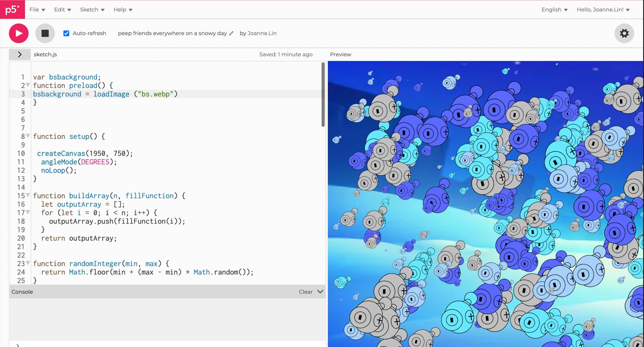Click the code editor vertical scrollbar

(x=323, y=95)
